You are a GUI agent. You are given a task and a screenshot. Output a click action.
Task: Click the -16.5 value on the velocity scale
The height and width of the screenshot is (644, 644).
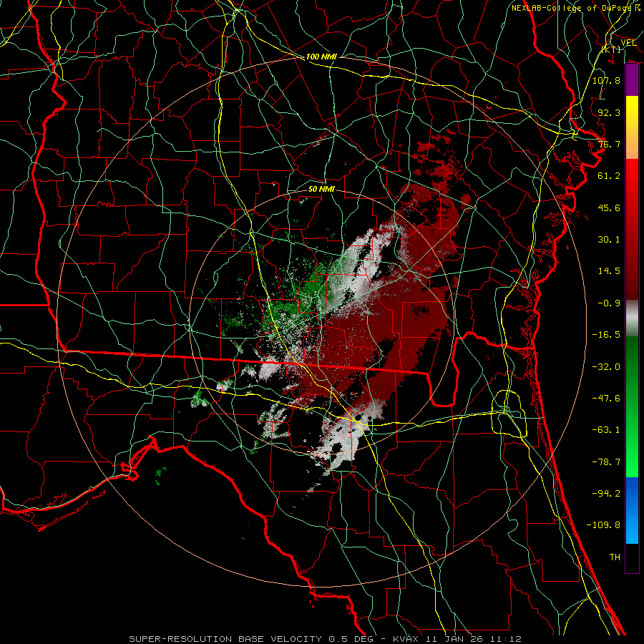coord(606,335)
